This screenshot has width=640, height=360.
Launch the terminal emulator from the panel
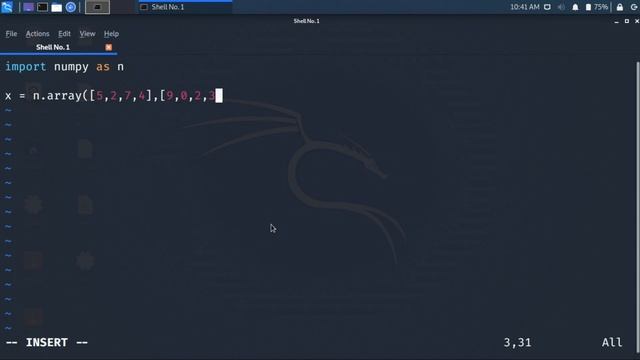click(42, 7)
